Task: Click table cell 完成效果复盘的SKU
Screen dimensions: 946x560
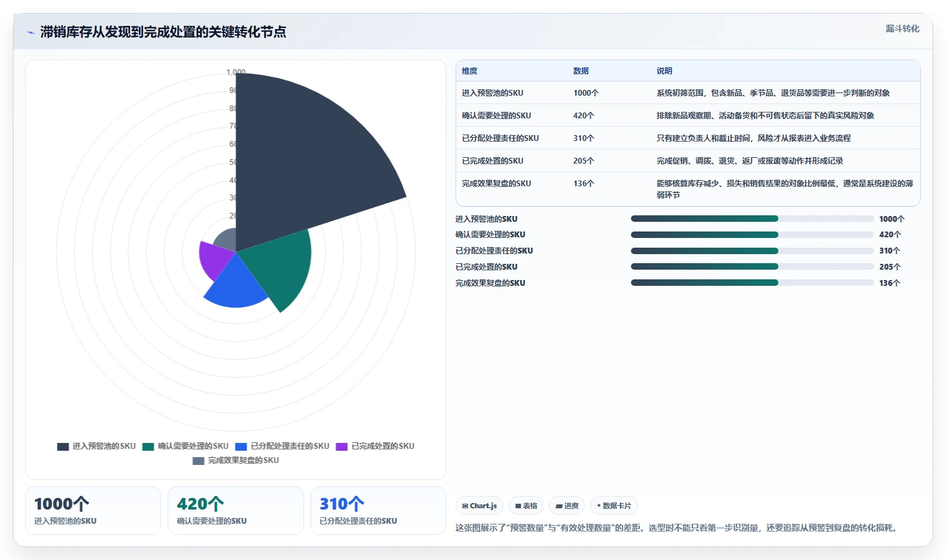Action: pyautogui.click(x=496, y=184)
